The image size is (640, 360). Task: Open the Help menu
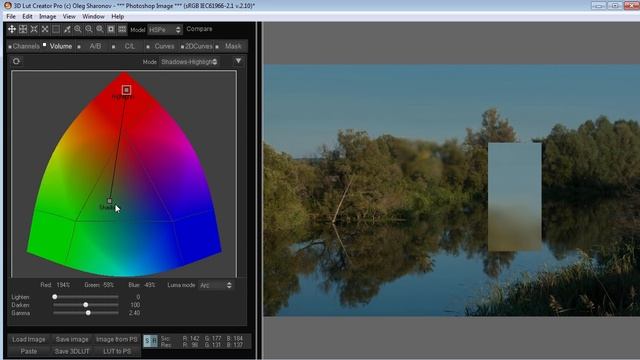118,17
